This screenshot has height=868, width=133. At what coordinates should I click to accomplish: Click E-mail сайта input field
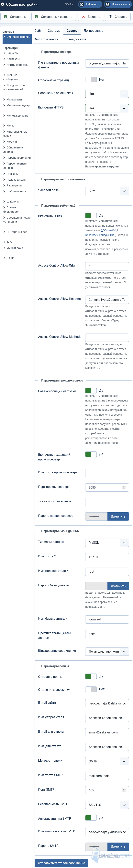(x=107, y=703)
